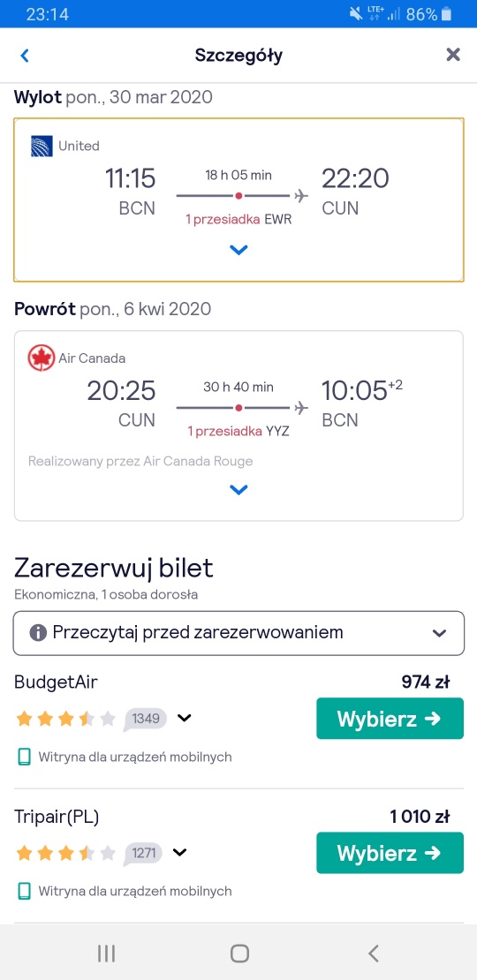This screenshot has height=980, width=477.
Task: Select Tripair(PL) offer with Wybierz button
Action: pyautogui.click(x=390, y=853)
